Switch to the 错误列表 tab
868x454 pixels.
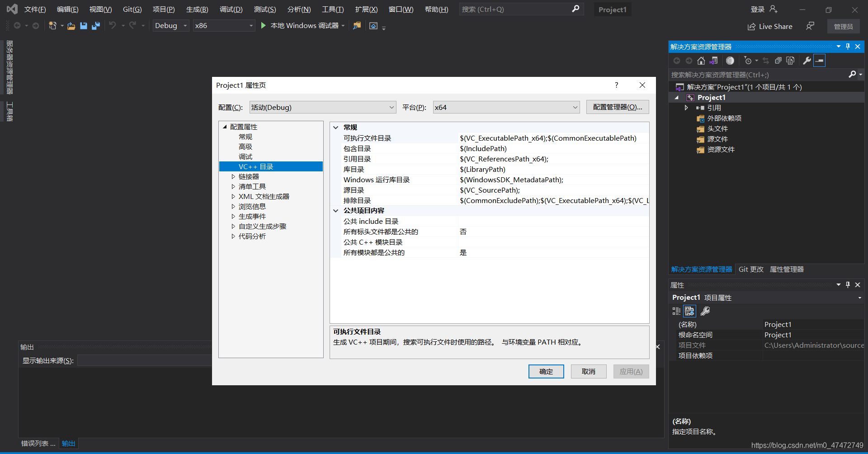click(x=38, y=443)
